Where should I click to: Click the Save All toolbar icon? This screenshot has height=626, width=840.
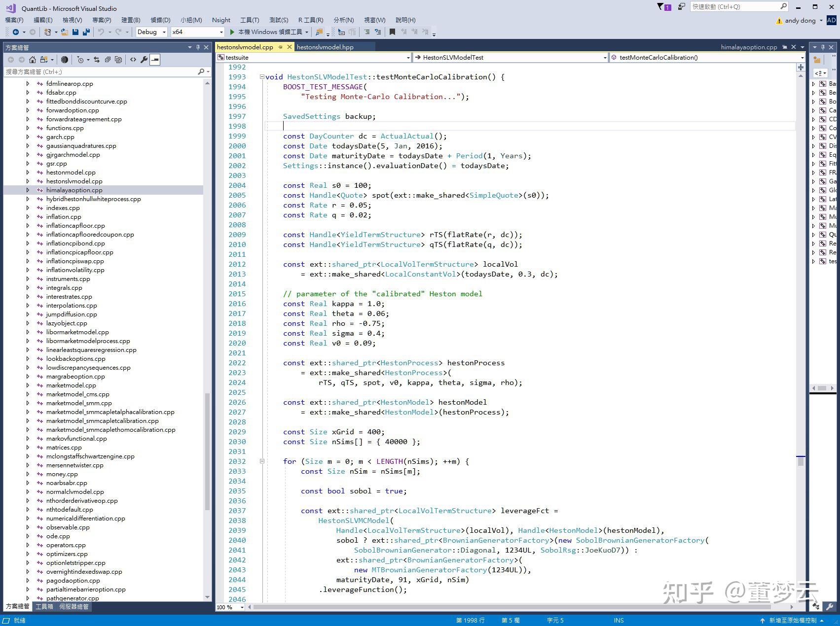(86, 32)
